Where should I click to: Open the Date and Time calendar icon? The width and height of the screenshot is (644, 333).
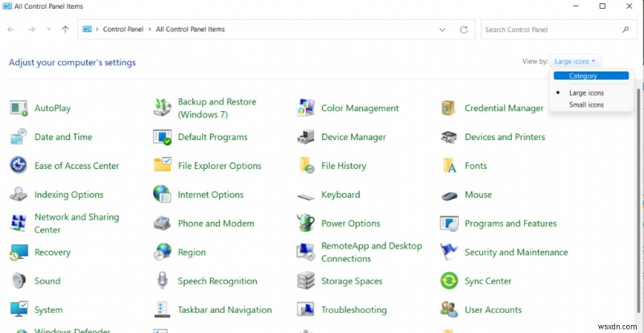(19, 137)
